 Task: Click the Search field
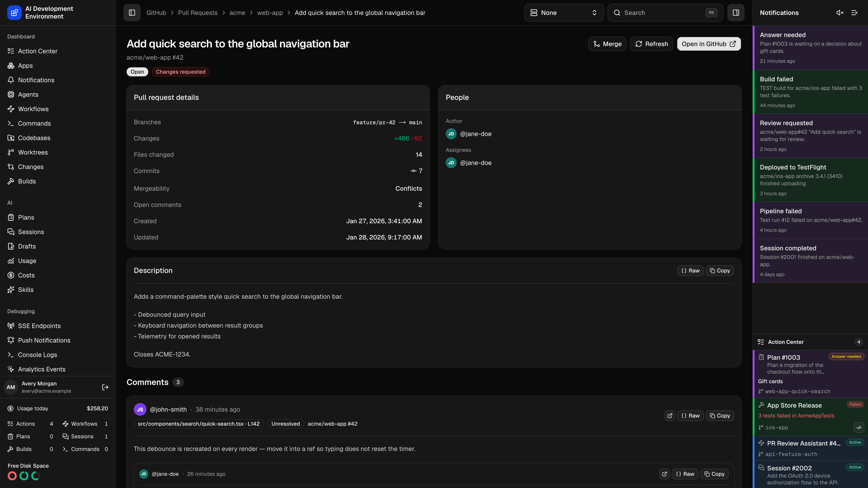pos(665,13)
